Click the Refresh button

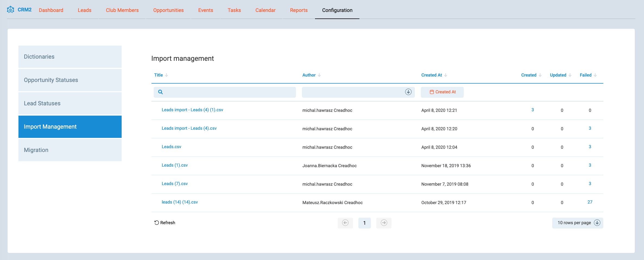point(165,223)
